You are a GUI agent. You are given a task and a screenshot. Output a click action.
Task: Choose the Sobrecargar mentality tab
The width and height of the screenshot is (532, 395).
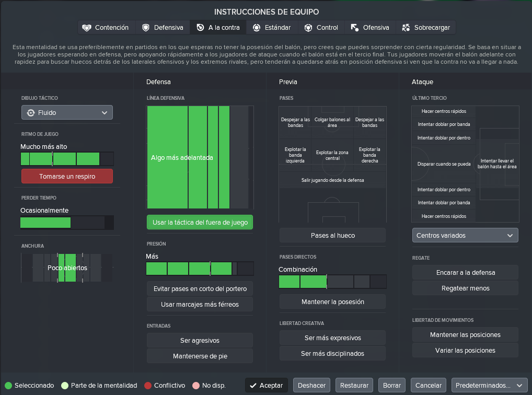[x=426, y=28]
